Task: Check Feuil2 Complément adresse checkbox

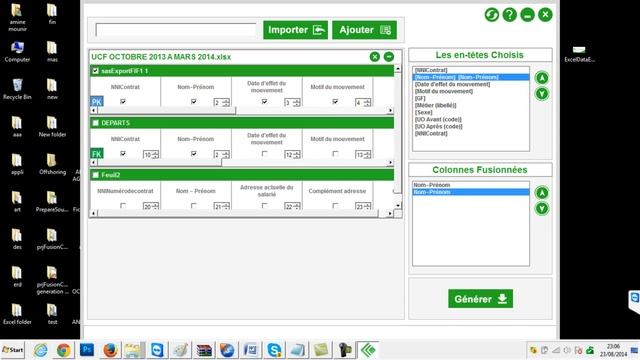Action: (335, 206)
